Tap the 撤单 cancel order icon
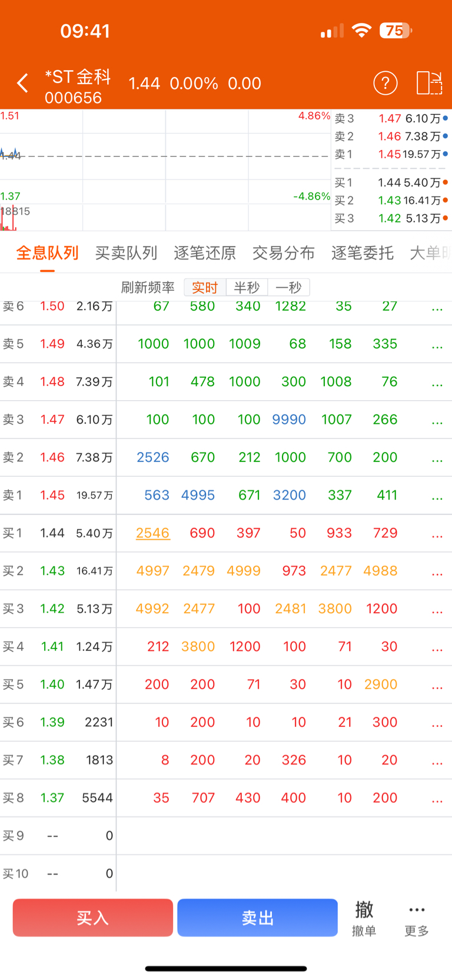 point(364,918)
